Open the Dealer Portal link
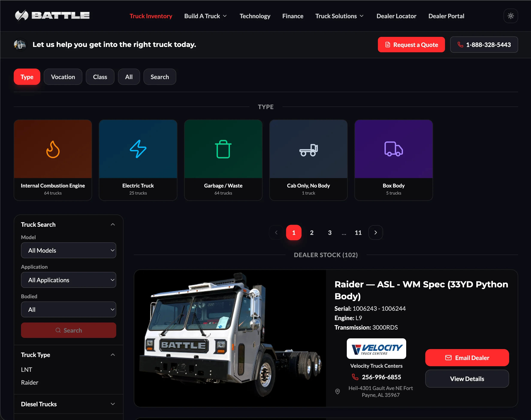531x420 pixels. point(446,16)
